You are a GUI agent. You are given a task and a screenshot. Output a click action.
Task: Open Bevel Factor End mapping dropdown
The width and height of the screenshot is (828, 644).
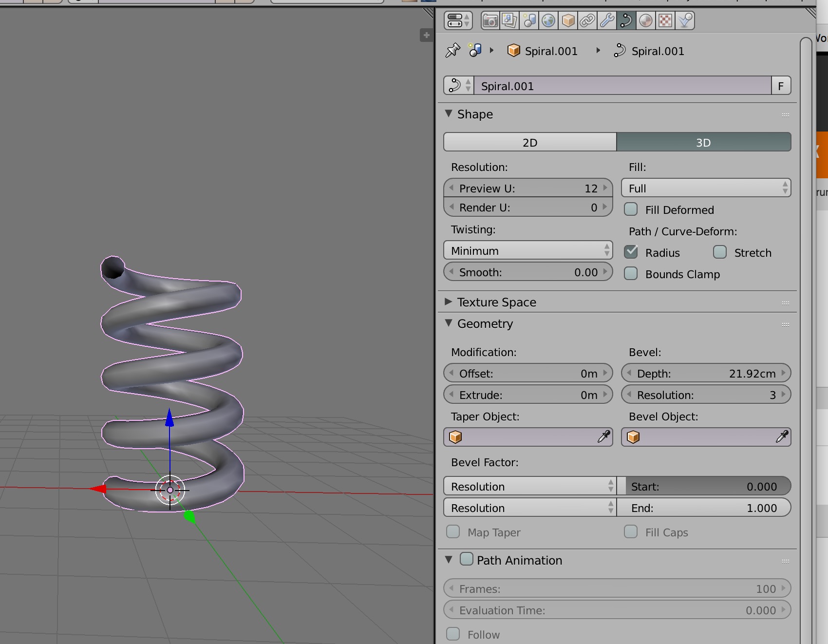tap(530, 508)
